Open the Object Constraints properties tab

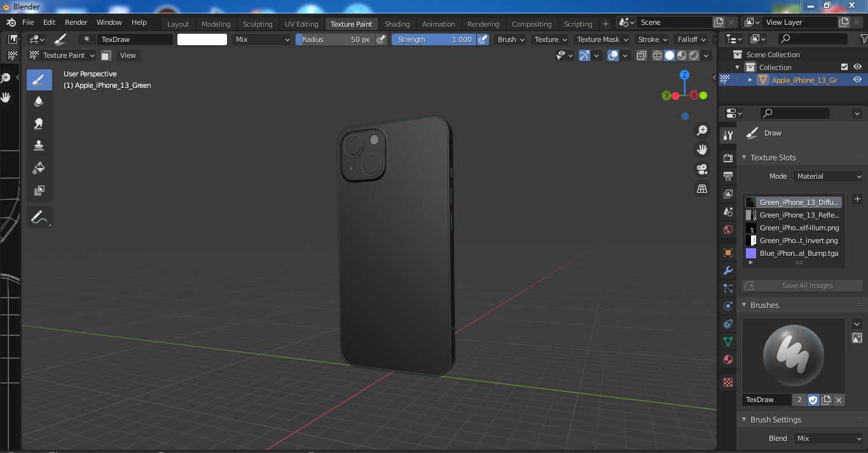tap(728, 324)
